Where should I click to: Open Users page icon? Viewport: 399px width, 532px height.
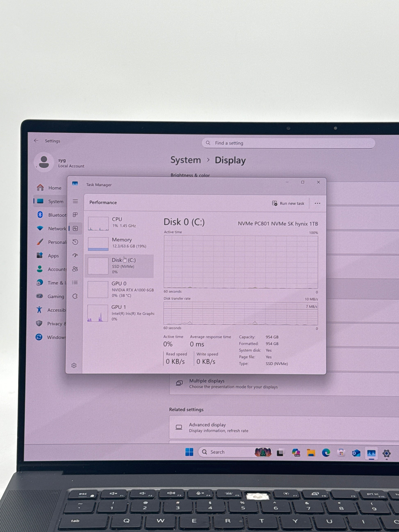[75, 269]
